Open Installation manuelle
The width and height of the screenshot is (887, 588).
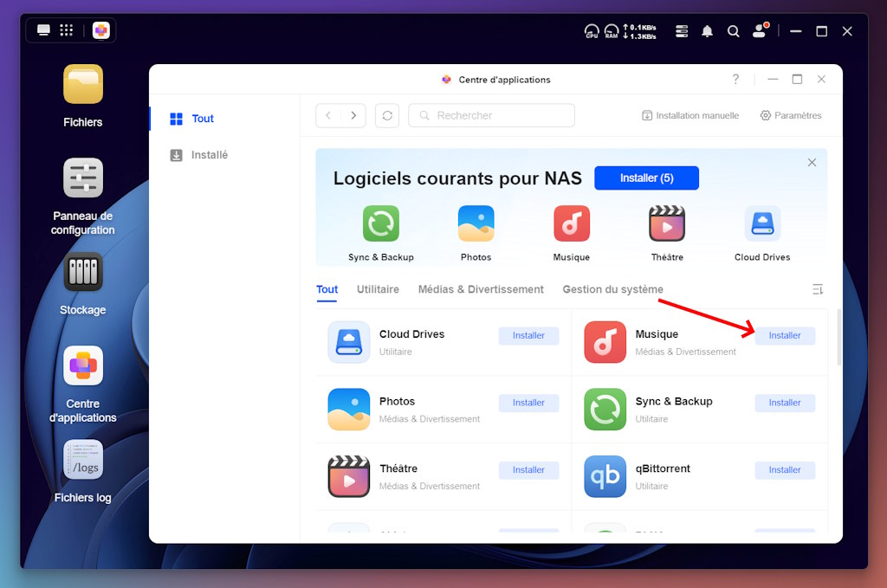[x=690, y=115]
